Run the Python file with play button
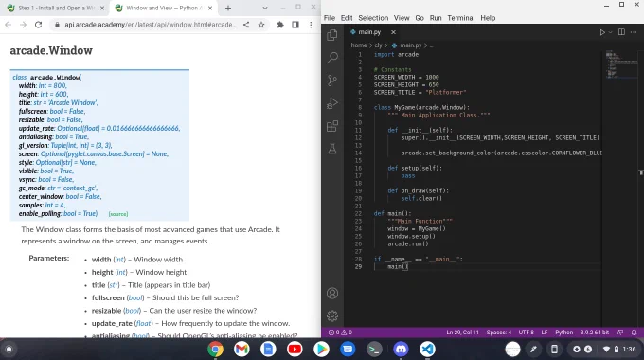 pyautogui.click(x=602, y=32)
